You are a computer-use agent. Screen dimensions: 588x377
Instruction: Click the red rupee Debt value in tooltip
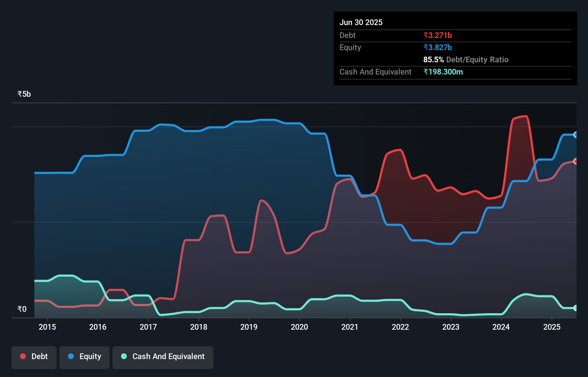pyautogui.click(x=437, y=35)
